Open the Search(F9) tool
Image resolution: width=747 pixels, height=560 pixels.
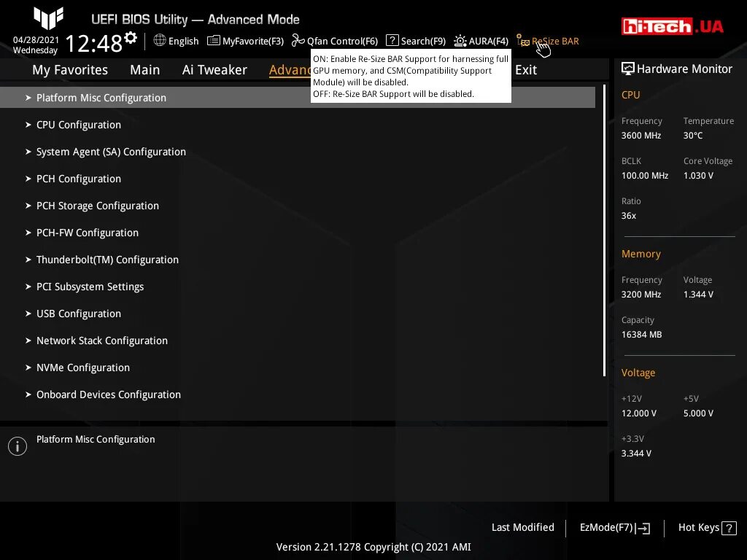(x=416, y=41)
